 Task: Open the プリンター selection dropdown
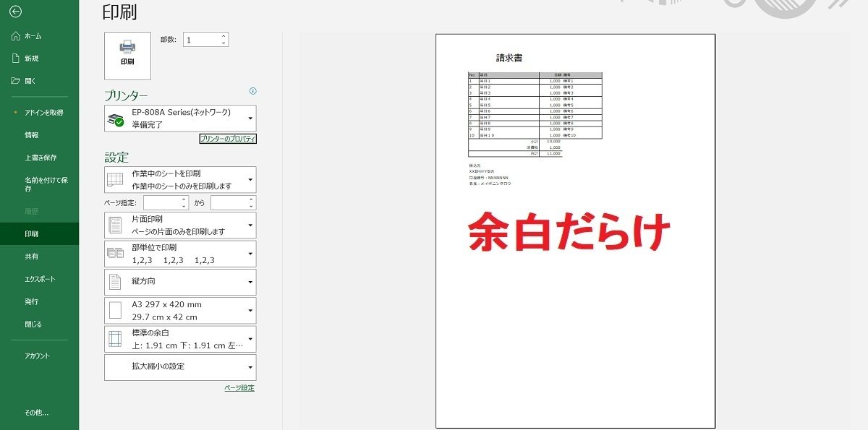tap(250, 118)
